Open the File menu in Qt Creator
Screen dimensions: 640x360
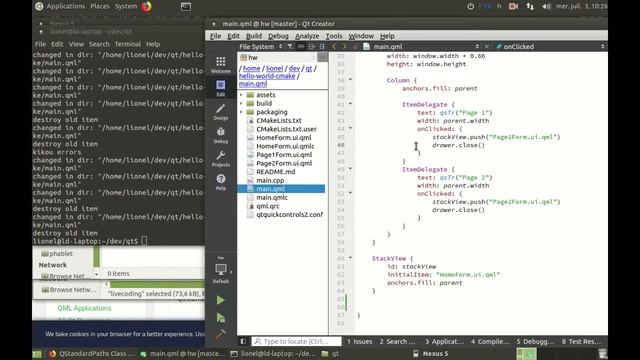click(x=216, y=36)
